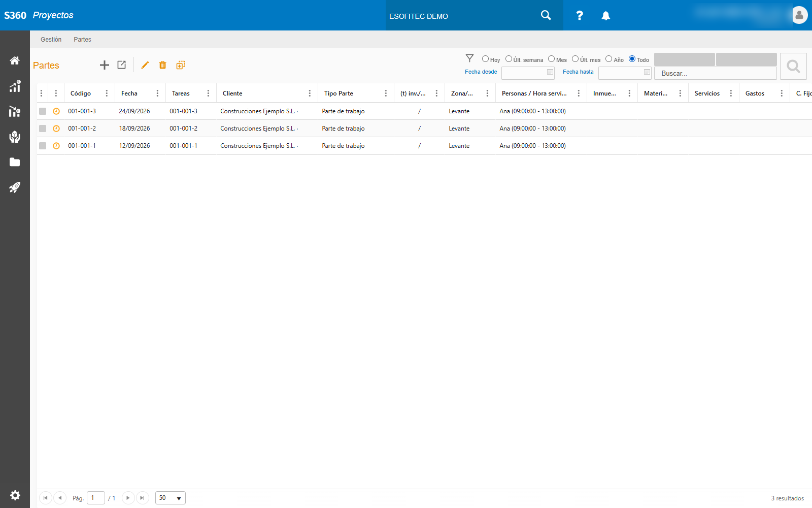Check the row checkbox for 001-001-2

click(x=43, y=129)
